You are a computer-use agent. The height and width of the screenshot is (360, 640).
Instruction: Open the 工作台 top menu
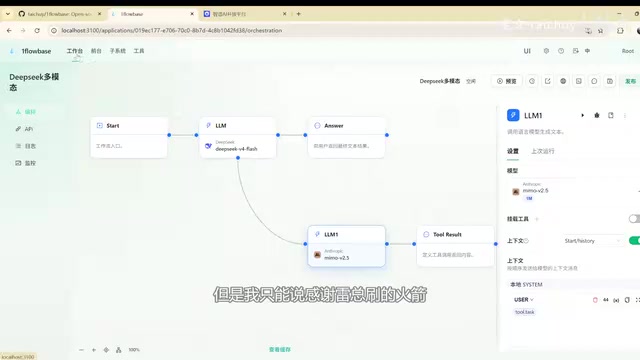[74, 51]
